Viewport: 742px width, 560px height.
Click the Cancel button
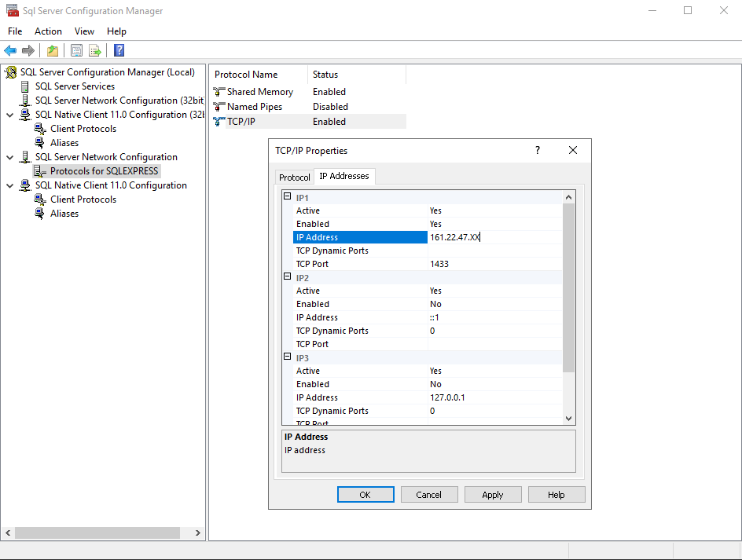pos(429,494)
